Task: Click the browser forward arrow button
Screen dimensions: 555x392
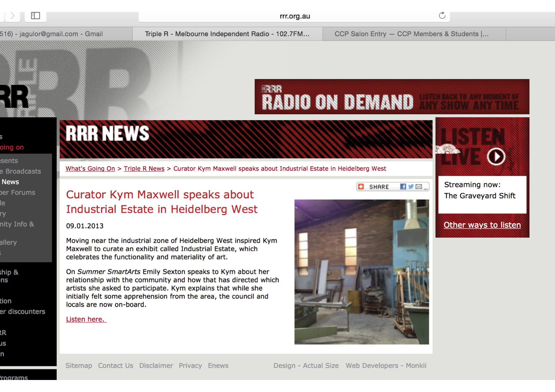Action: [x=13, y=16]
